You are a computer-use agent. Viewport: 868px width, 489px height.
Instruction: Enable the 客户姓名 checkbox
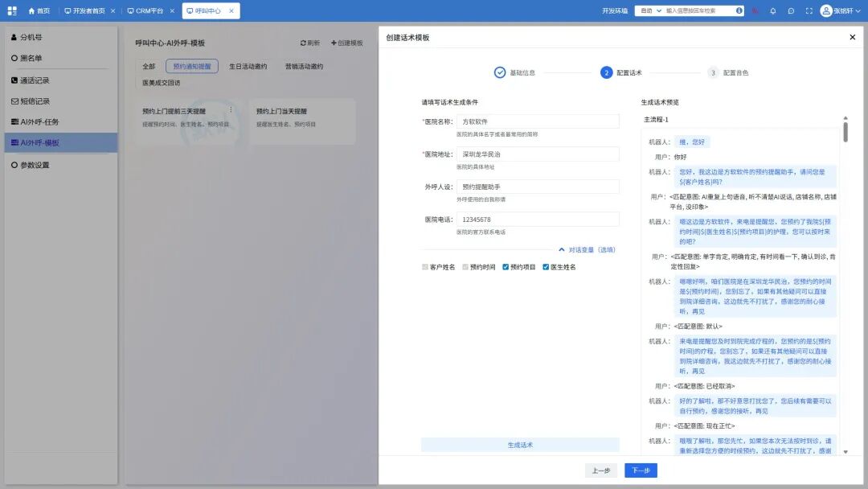point(424,268)
